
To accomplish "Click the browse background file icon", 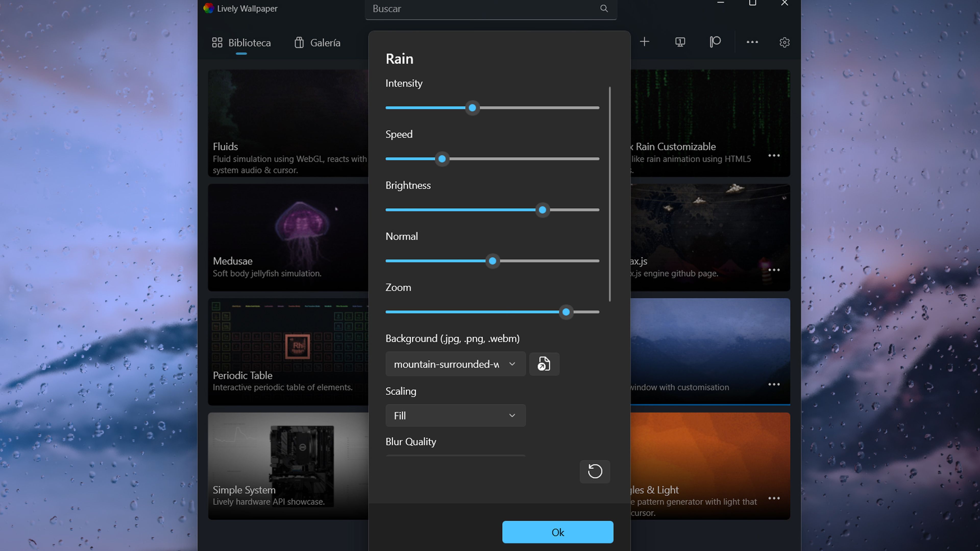I will coord(544,364).
